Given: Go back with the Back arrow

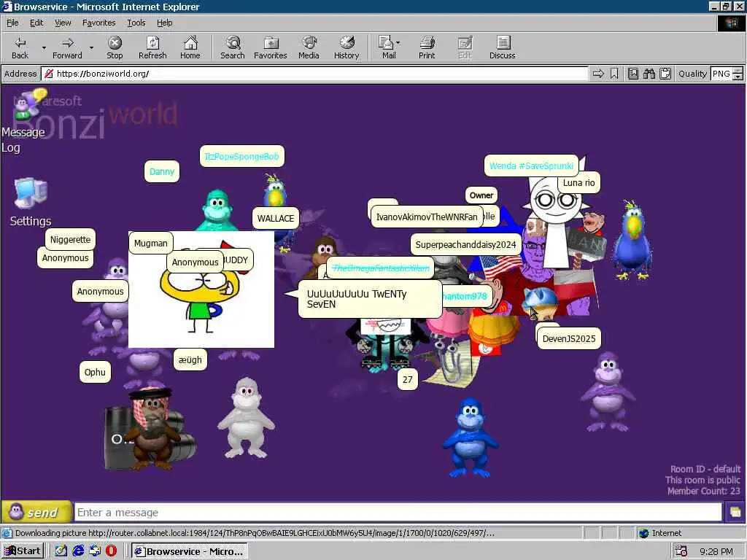Looking at the screenshot, I should (20, 47).
